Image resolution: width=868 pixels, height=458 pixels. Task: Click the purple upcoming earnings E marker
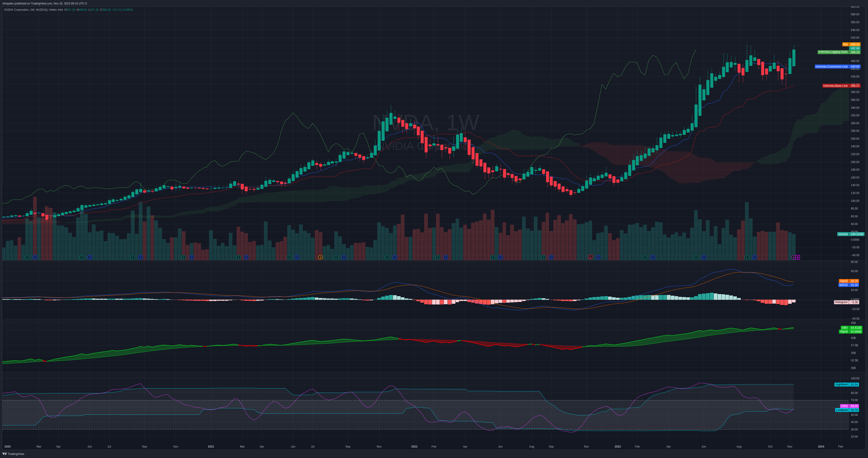tap(798, 257)
